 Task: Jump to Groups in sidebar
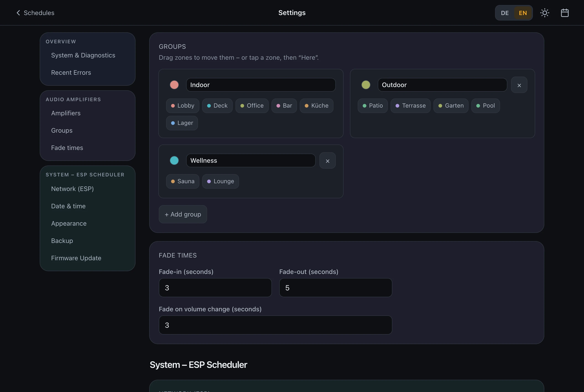click(x=62, y=131)
